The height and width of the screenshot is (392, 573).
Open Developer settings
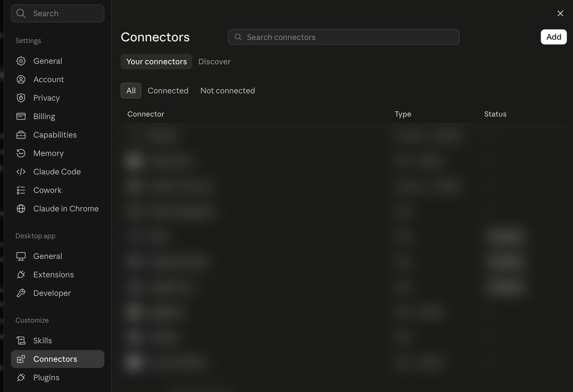pyautogui.click(x=58, y=293)
